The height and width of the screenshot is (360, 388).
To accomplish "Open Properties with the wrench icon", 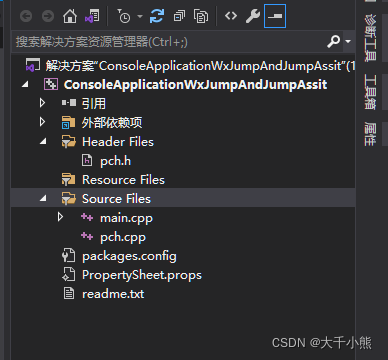I will (253, 16).
